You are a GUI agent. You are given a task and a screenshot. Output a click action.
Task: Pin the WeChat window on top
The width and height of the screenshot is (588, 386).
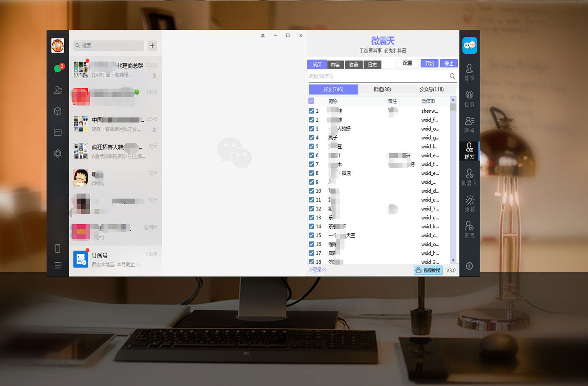[x=263, y=36]
